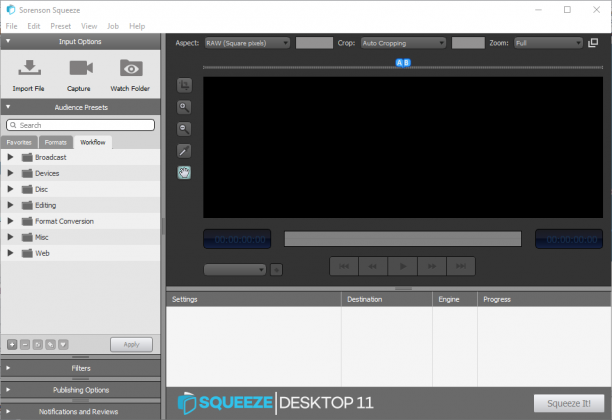Click the Apply button

pyautogui.click(x=131, y=345)
